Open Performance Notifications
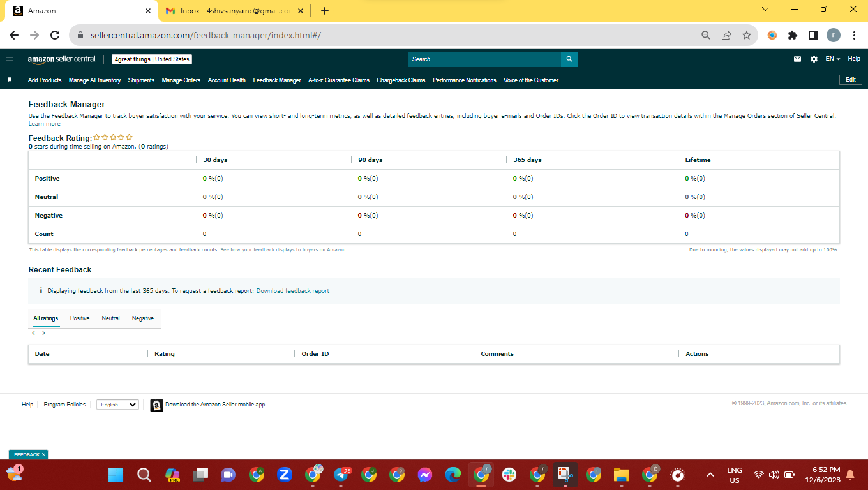 pyautogui.click(x=464, y=80)
